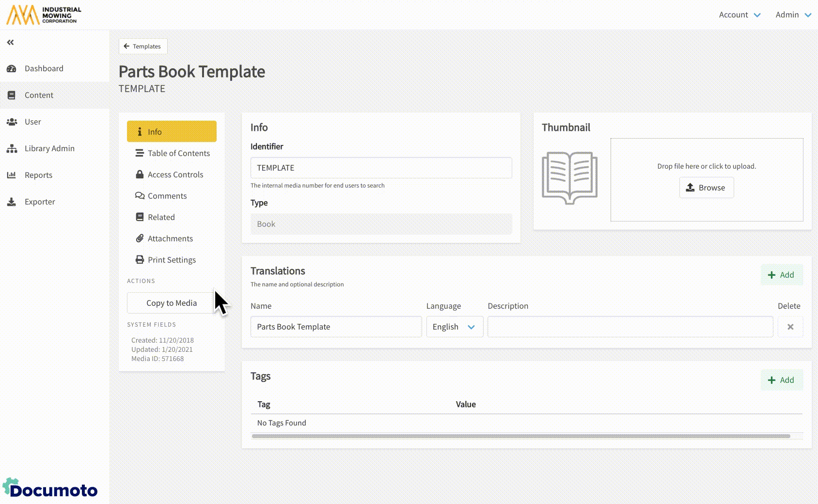This screenshot has height=504, width=818.
Task: Click the Identifier input field
Action: coord(381,168)
